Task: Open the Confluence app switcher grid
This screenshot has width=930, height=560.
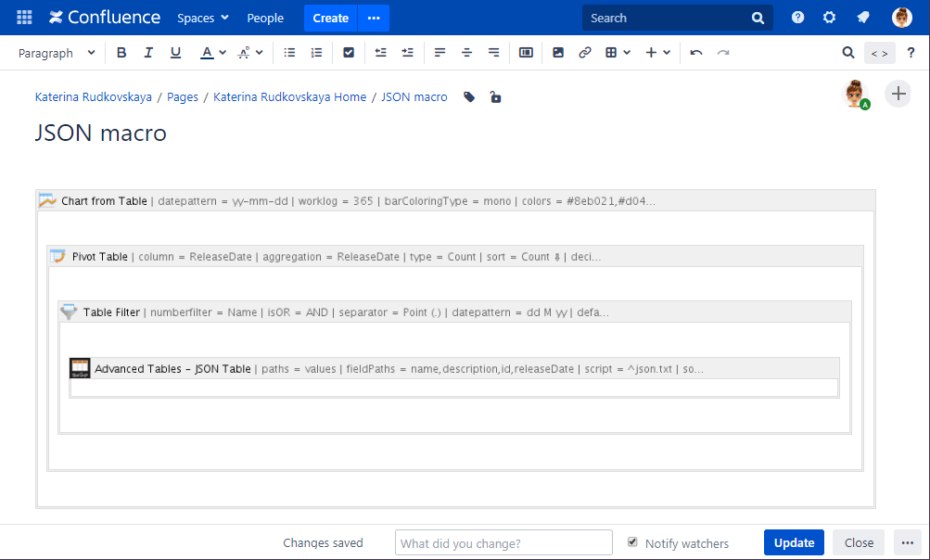Action: pos(24,18)
